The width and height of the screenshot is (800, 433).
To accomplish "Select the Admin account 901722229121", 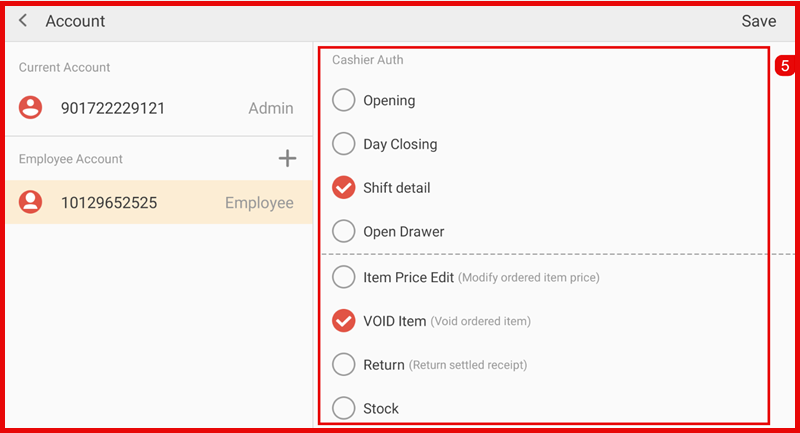I will click(112, 108).
